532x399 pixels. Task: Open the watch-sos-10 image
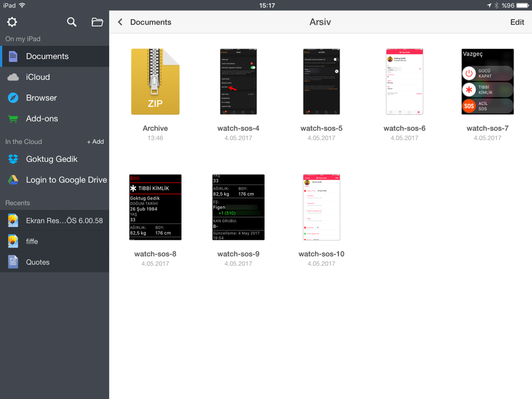(321, 207)
